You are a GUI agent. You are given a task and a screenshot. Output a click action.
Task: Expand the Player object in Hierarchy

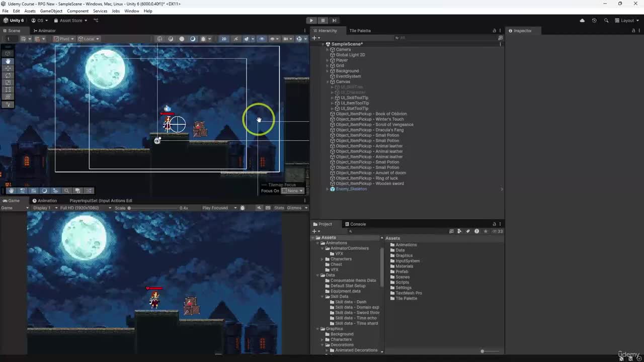coord(328,60)
